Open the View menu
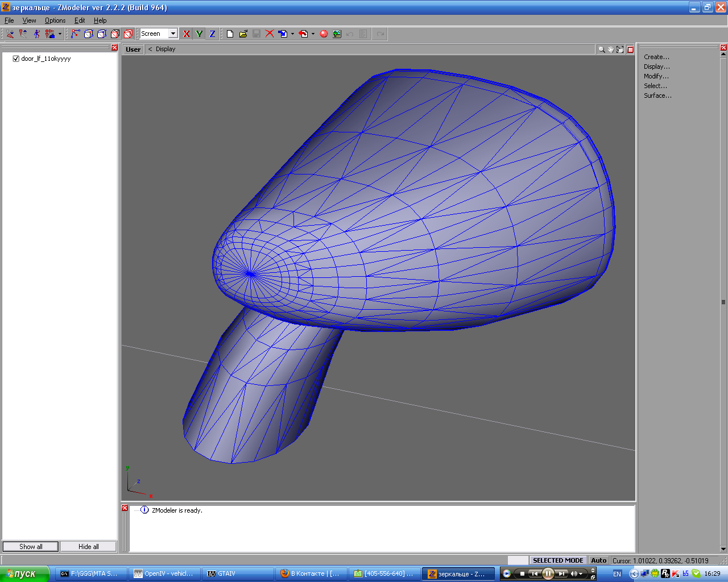The height and width of the screenshot is (582, 728). [x=29, y=20]
